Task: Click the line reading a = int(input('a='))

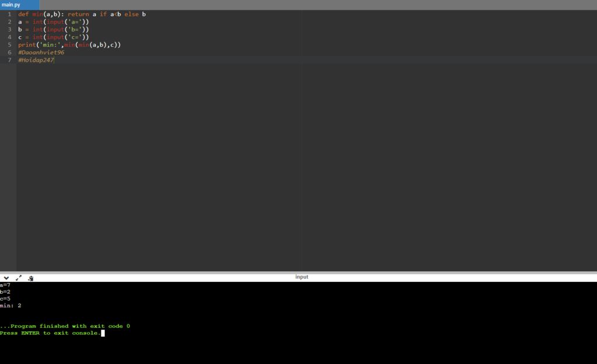Action: pyautogui.click(x=53, y=22)
